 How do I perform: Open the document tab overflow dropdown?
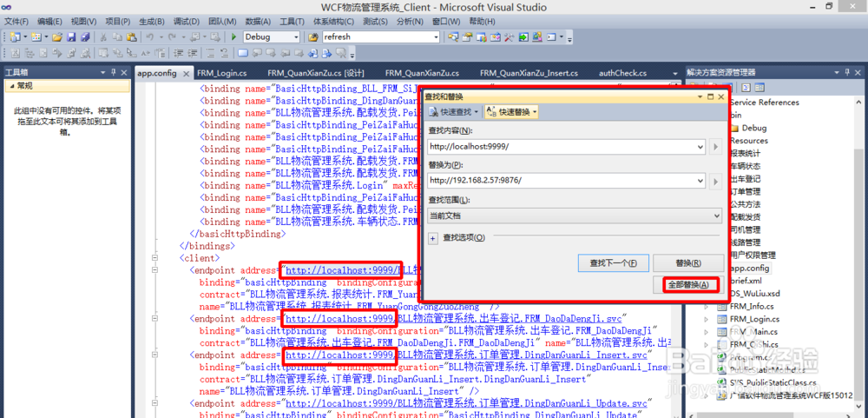pos(674,73)
